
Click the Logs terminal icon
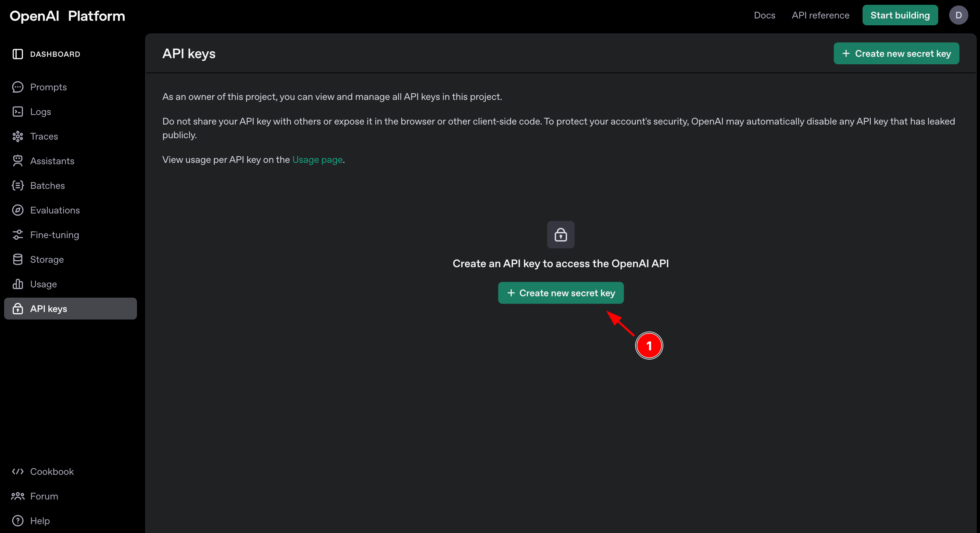[17, 112]
